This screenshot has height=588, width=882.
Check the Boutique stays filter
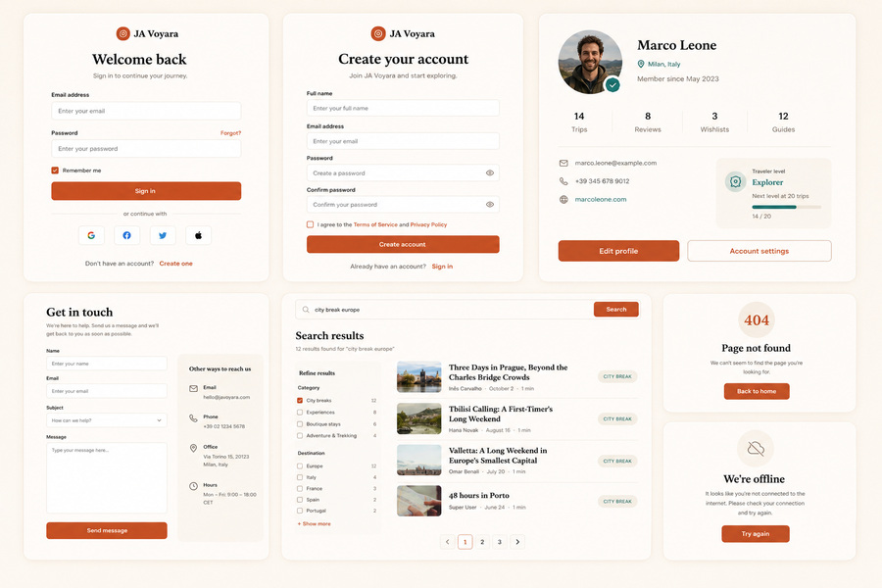[300, 424]
